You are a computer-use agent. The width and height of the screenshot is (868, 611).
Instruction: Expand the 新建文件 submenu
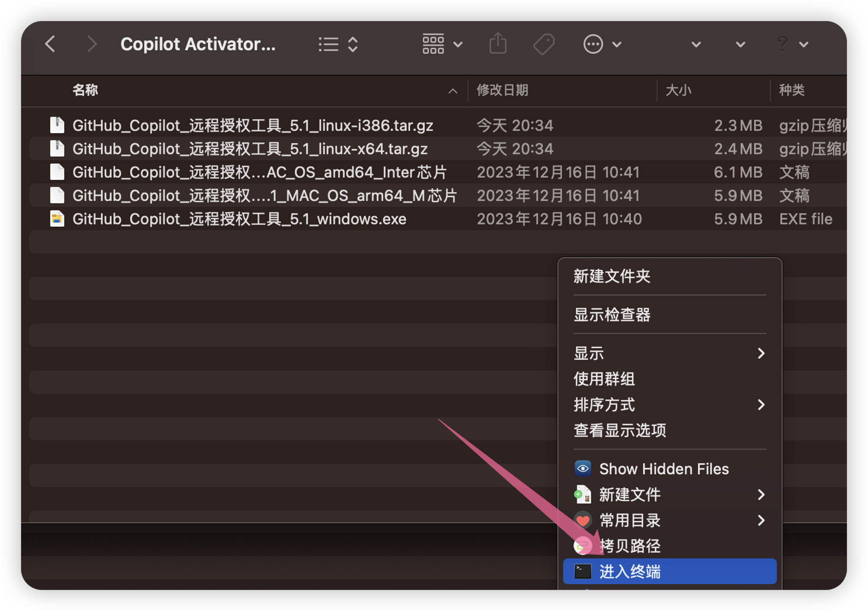(x=630, y=494)
